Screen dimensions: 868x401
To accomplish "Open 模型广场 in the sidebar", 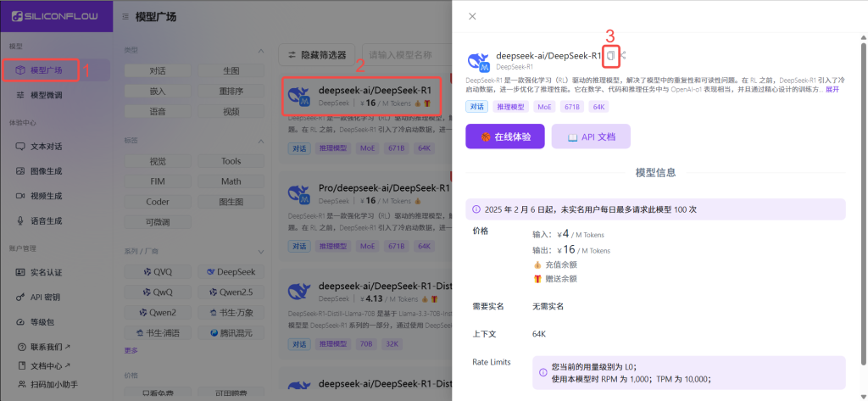I will point(55,70).
